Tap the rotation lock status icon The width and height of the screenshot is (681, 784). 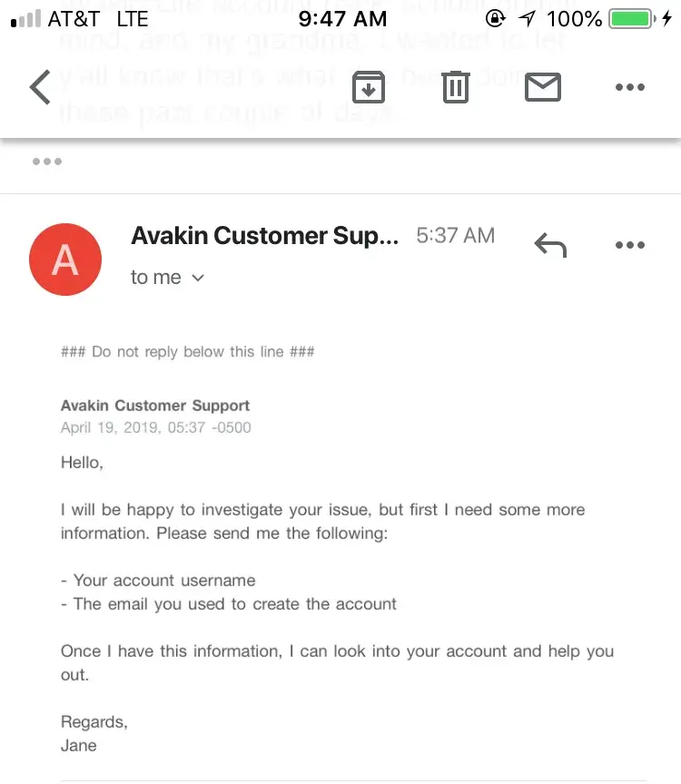pos(496,18)
